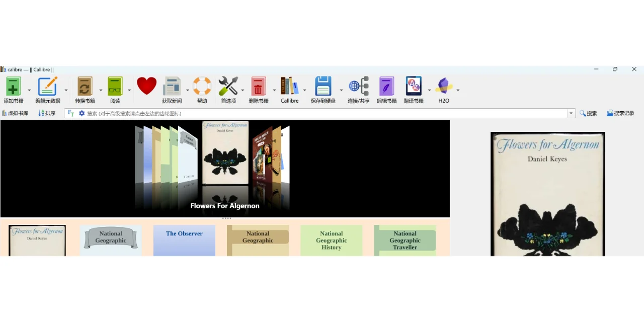Image resolution: width=644 pixels, height=322 pixels.
Task: Open 连接/共享 connect share icon
Action: (x=359, y=86)
